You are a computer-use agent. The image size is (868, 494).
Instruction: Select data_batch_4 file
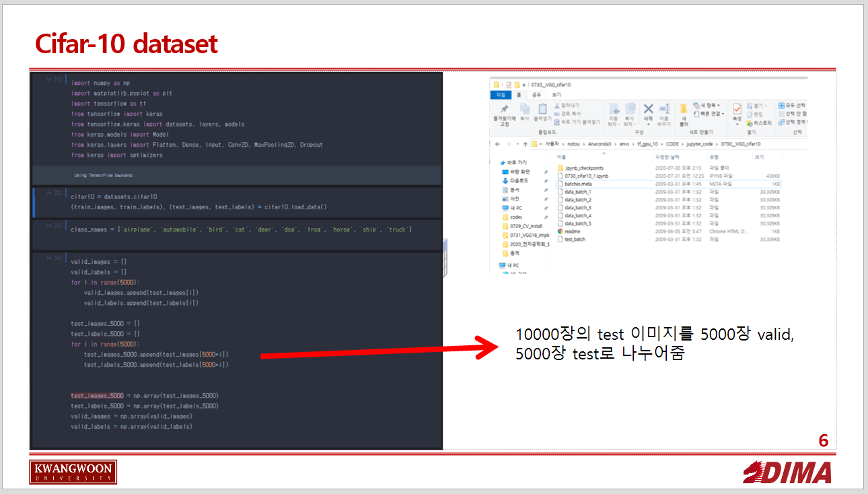[574, 215]
